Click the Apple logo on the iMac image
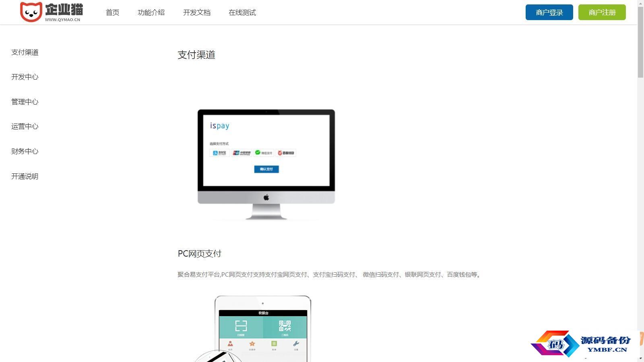 [x=266, y=197]
